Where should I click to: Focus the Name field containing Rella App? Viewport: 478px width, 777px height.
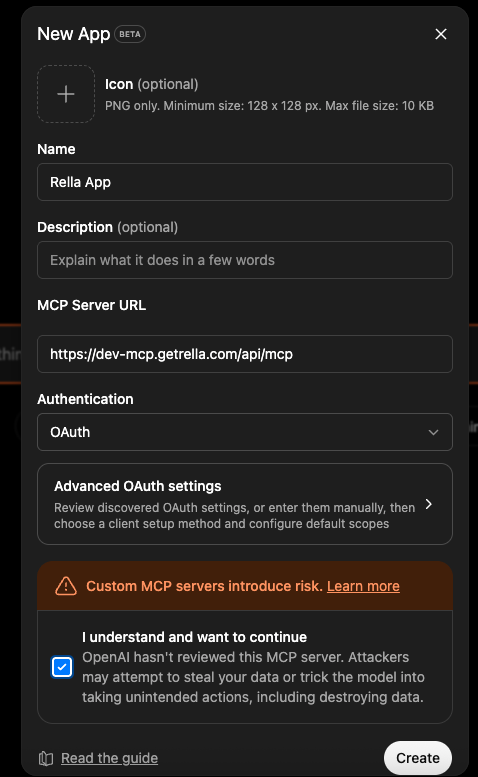(245, 182)
